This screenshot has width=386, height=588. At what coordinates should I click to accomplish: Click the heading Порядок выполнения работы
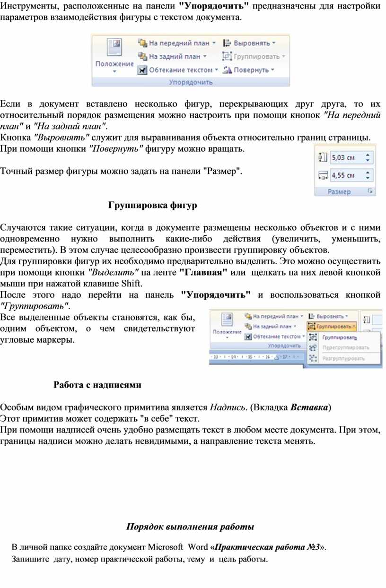[x=190, y=527]
